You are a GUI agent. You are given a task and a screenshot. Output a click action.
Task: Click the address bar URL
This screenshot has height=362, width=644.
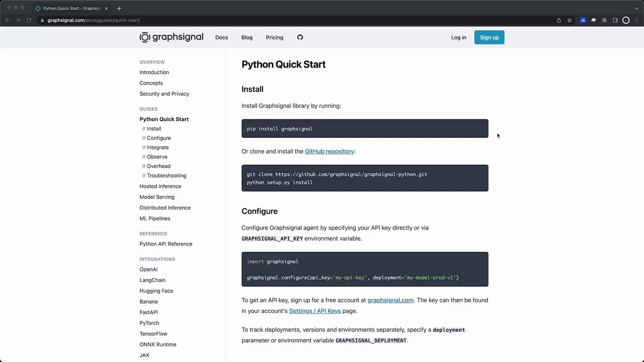94,20
